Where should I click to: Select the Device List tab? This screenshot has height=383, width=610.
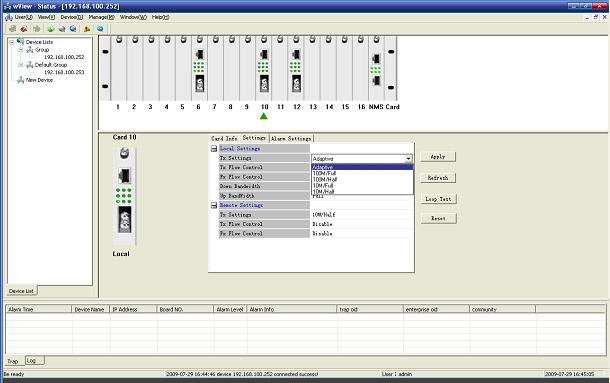click(21, 291)
